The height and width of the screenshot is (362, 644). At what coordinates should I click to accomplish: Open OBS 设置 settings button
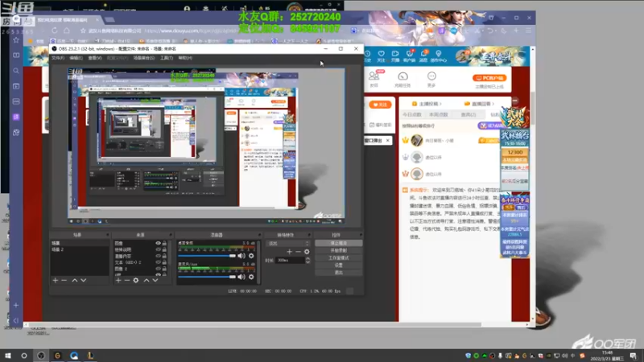[x=338, y=265]
